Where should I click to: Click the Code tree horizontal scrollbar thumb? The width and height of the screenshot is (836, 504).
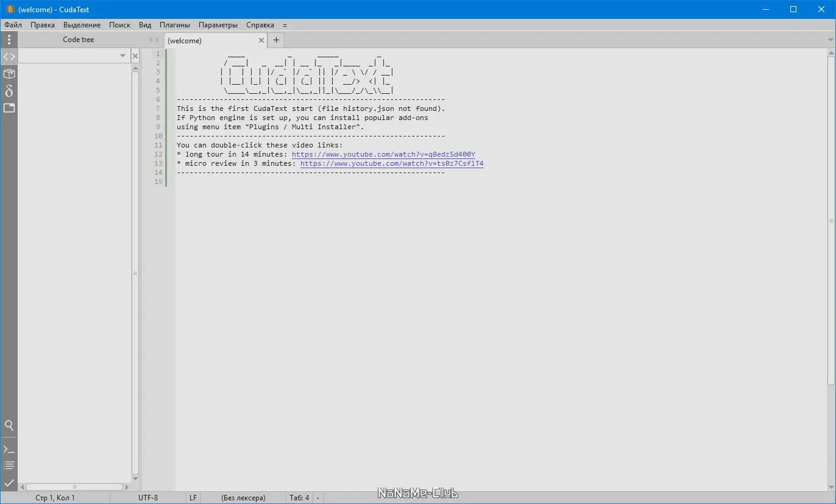coord(74,487)
